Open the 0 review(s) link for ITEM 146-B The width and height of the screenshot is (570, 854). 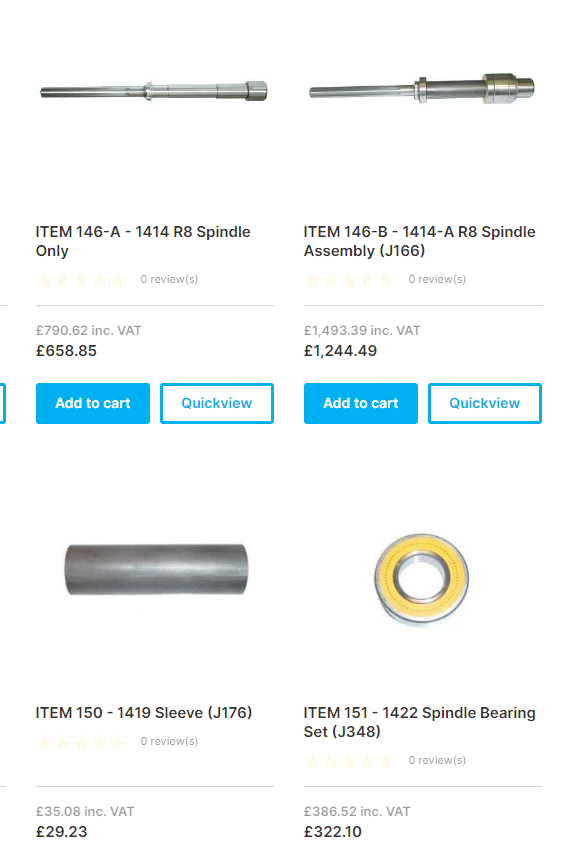(x=437, y=279)
